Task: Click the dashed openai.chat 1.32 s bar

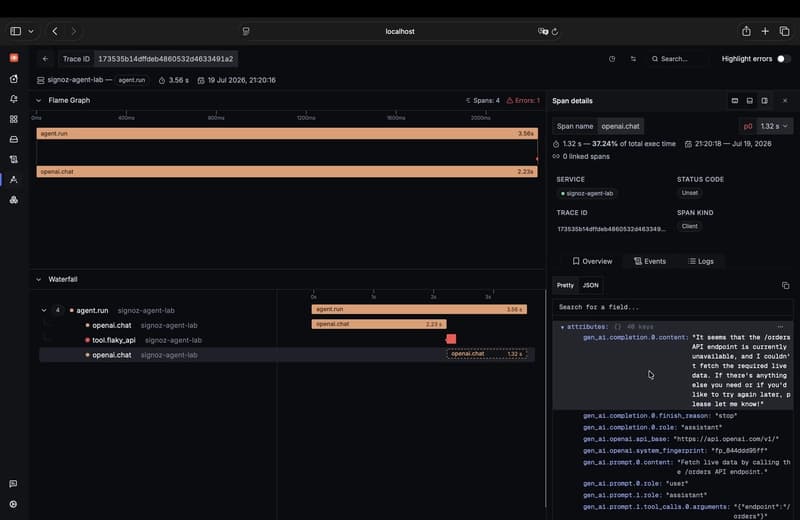Action: (487, 354)
